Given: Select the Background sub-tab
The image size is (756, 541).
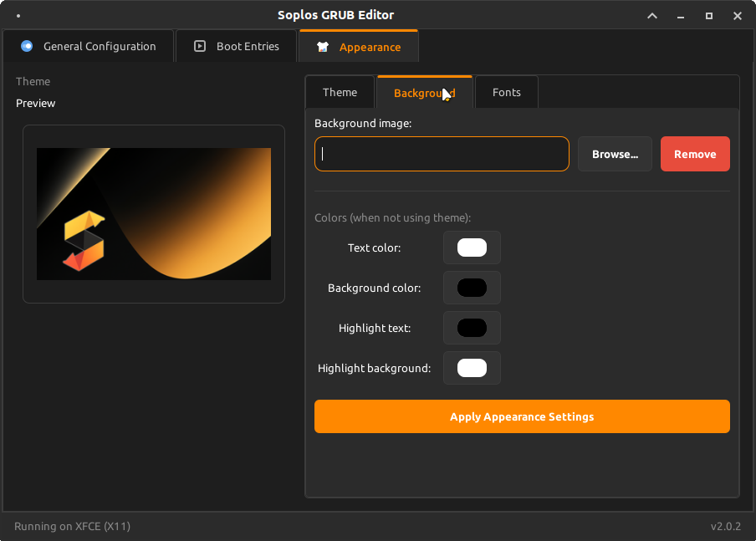Looking at the screenshot, I should pos(424,93).
